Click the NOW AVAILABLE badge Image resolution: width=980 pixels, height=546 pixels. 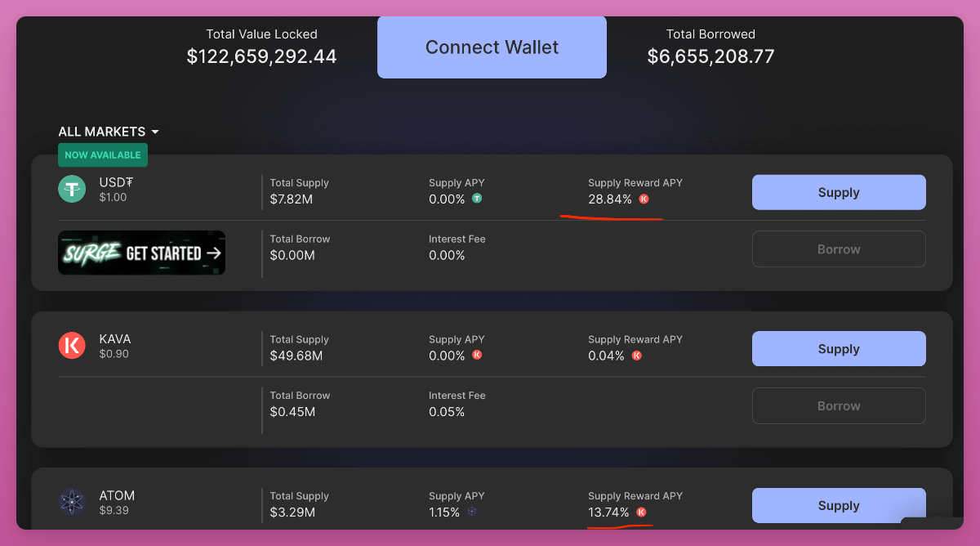(x=103, y=154)
